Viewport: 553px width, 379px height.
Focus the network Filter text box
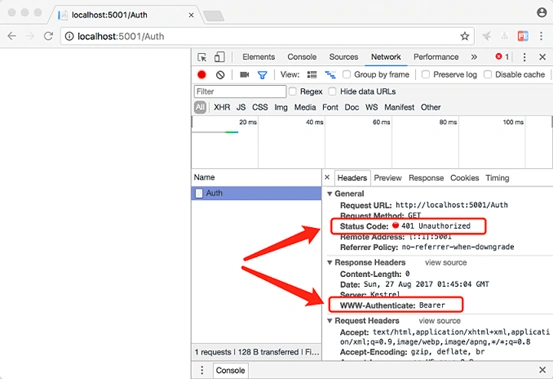coord(240,91)
